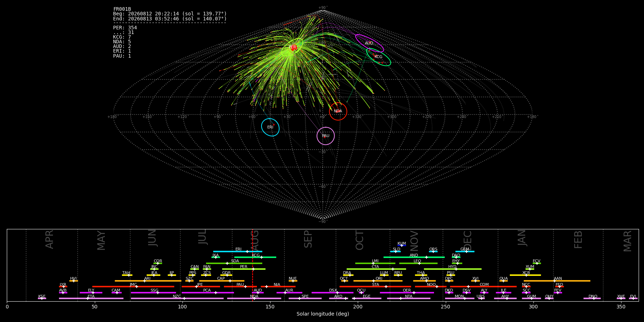Screen dimensions: 644x322
Task: Click the LYR shower red marker
Action: (x=63, y=287)
